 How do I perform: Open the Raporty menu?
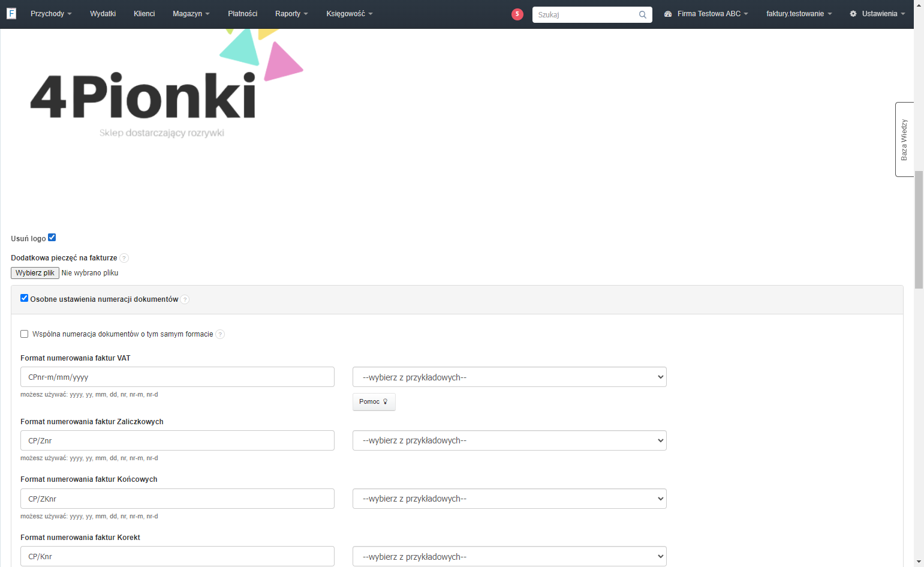coord(291,14)
